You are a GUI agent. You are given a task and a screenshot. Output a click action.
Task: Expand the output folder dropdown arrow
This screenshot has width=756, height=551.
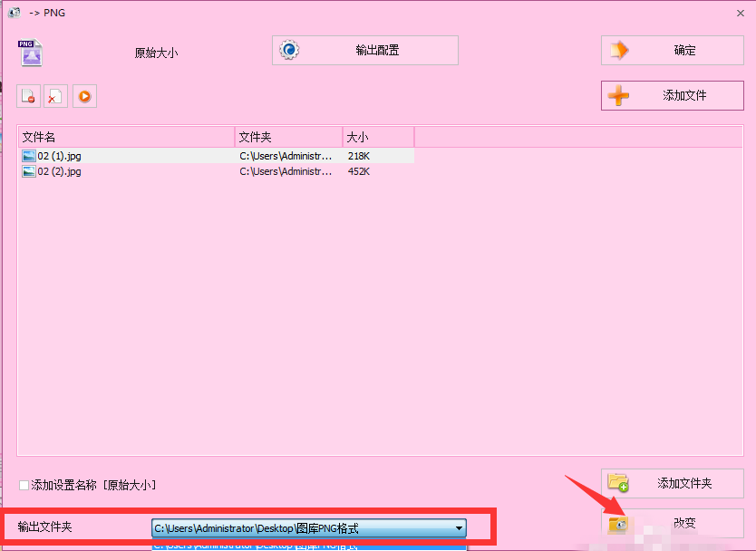click(x=459, y=528)
